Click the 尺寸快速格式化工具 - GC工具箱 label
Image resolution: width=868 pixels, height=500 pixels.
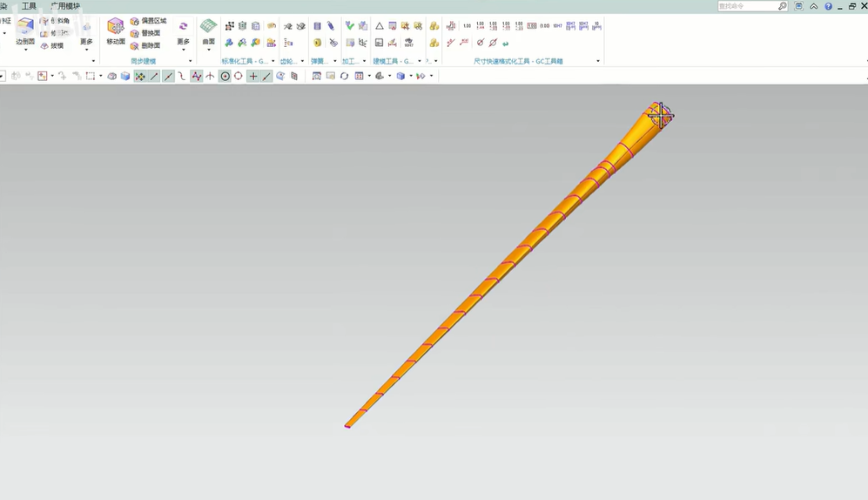click(518, 61)
